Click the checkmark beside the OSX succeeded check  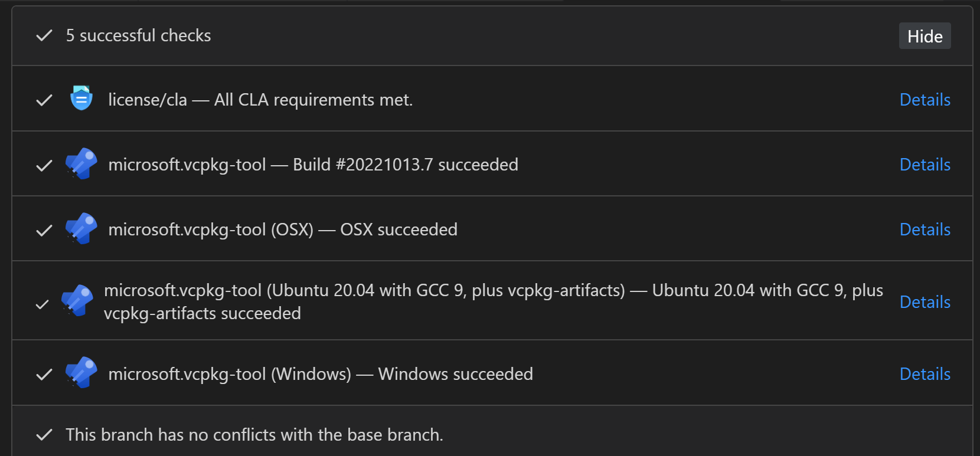coord(44,231)
